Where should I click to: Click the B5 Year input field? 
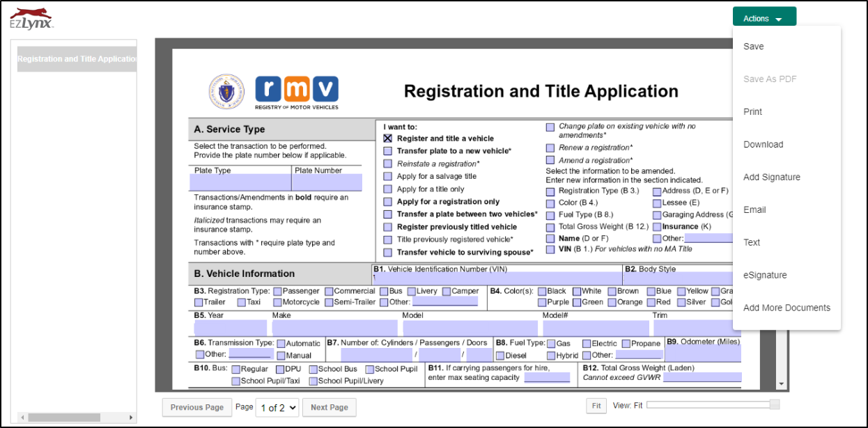point(231,328)
